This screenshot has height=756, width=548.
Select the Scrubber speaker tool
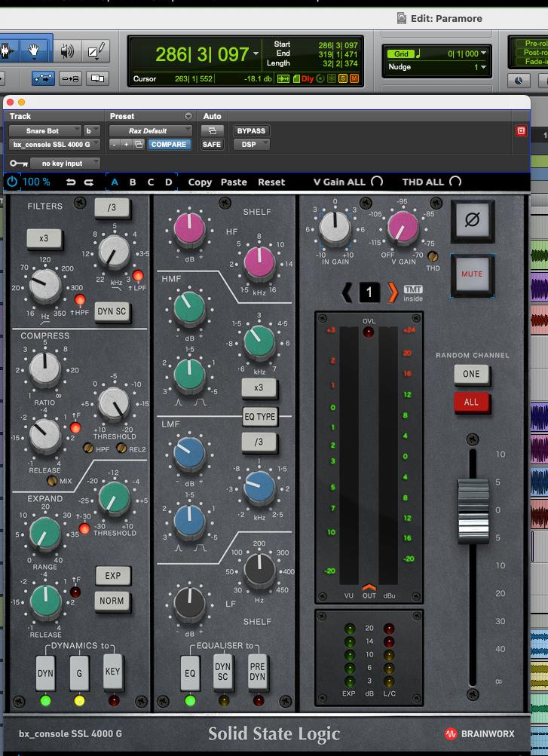(x=66, y=51)
